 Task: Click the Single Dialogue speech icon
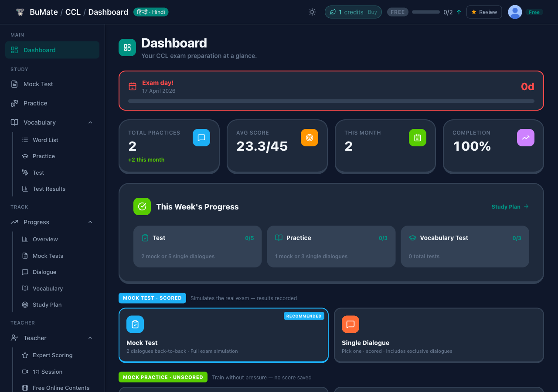coord(350,324)
